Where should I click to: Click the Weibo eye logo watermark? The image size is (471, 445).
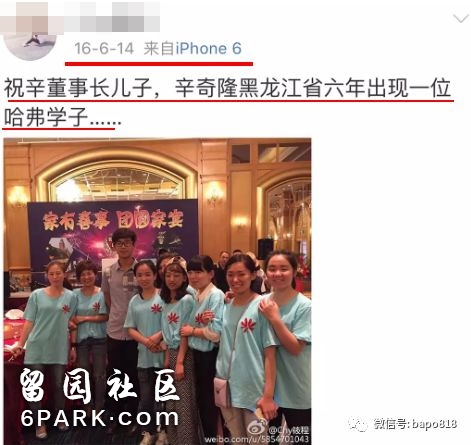coord(257,428)
